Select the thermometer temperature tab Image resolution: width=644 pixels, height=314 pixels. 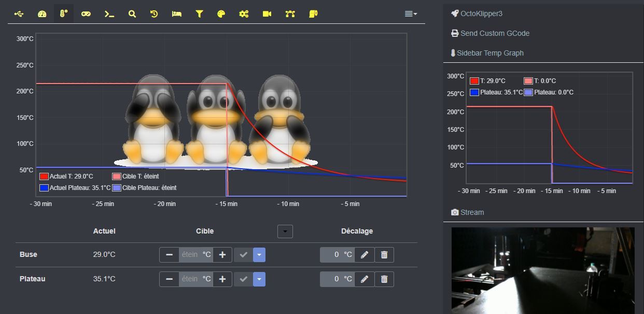pyautogui.click(x=64, y=14)
